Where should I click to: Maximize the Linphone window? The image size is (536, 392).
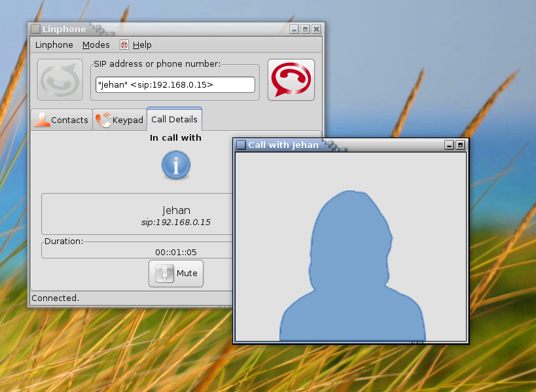305,29
